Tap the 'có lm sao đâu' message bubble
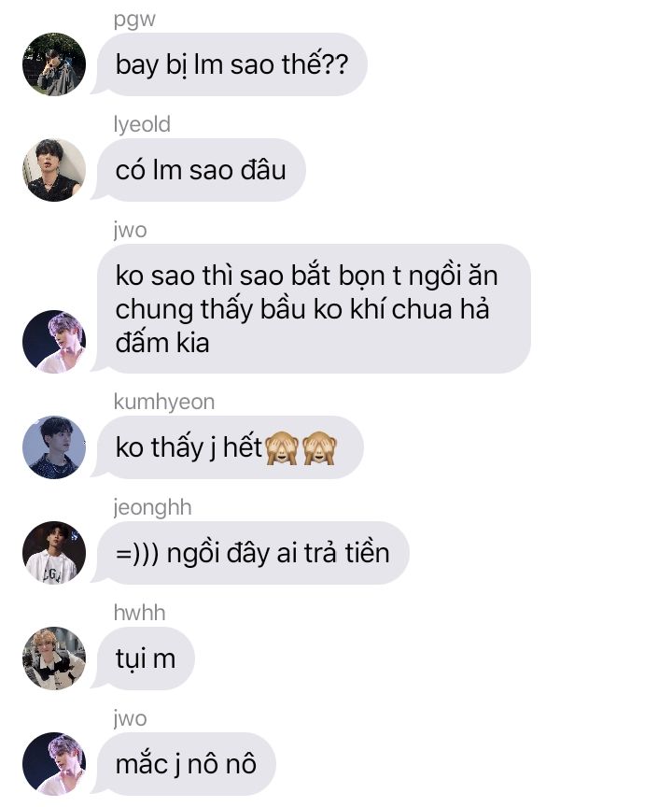Screen dimensions: 672x807 (x=199, y=170)
